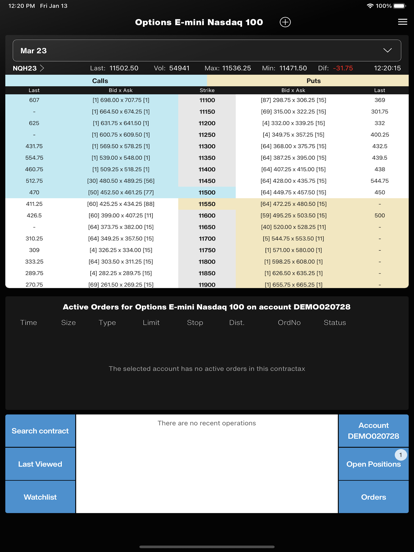Click put bid/ask 449.75 x 457.50
Screen dimensions: 414x552
click(293, 193)
